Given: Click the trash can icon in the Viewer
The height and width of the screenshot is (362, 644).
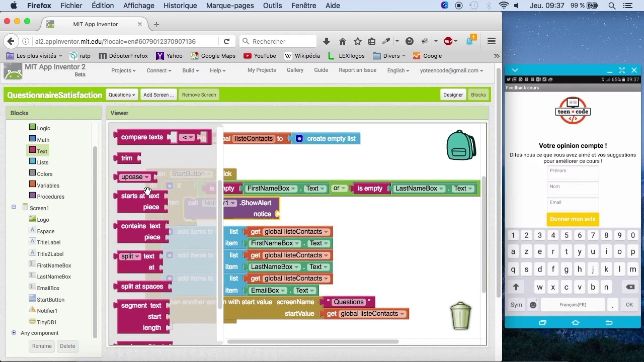Looking at the screenshot, I should [x=461, y=315].
